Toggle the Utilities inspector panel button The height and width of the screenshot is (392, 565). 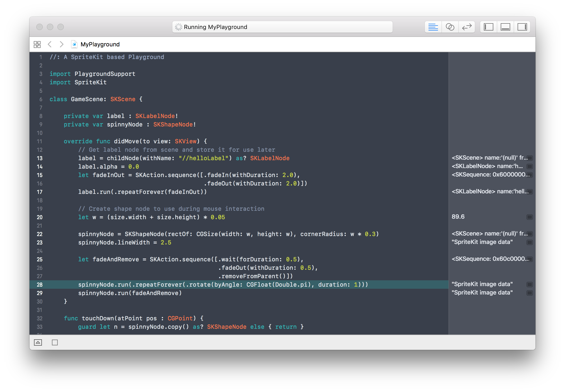(x=522, y=27)
